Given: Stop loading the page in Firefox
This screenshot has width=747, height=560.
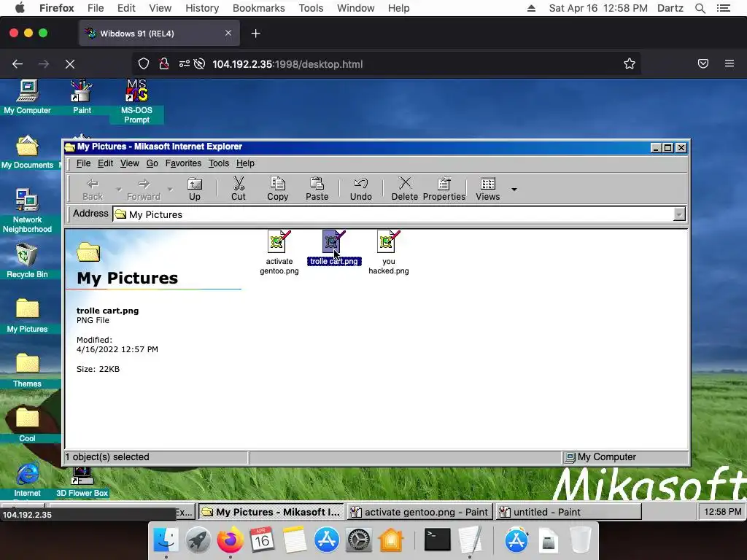Looking at the screenshot, I should (69, 64).
